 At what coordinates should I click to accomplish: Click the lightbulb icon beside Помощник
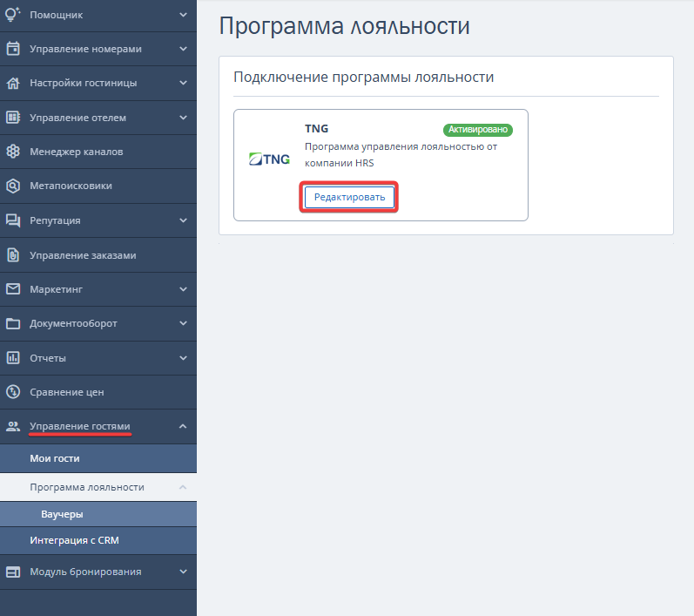[x=13, y=14]
